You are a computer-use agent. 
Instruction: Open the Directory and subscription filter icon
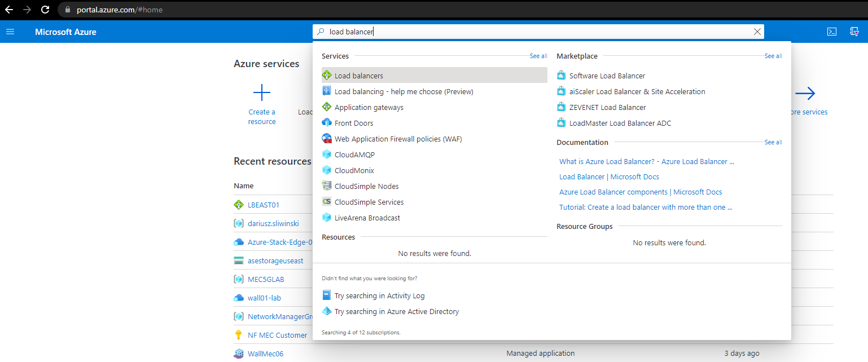854,32
